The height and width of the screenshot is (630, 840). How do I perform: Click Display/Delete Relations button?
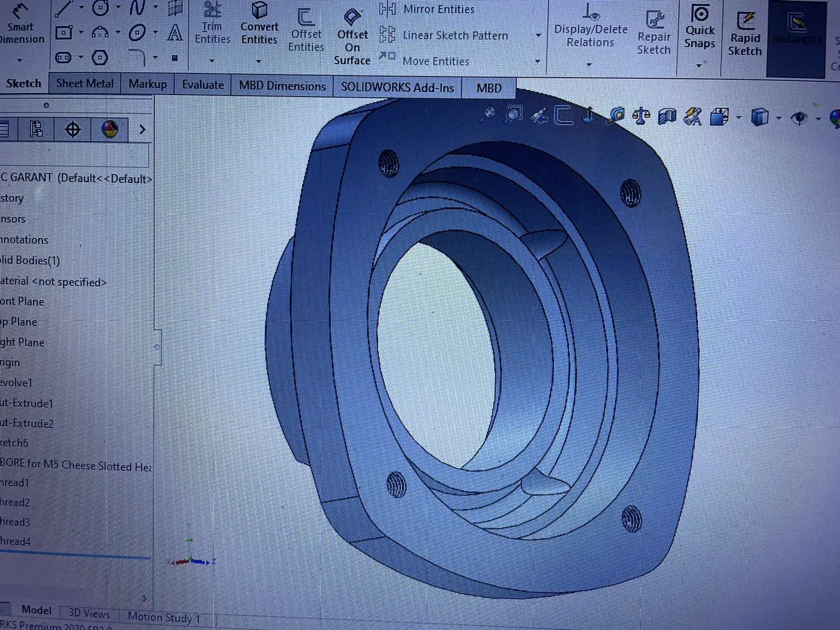click(x=591, y=25)
